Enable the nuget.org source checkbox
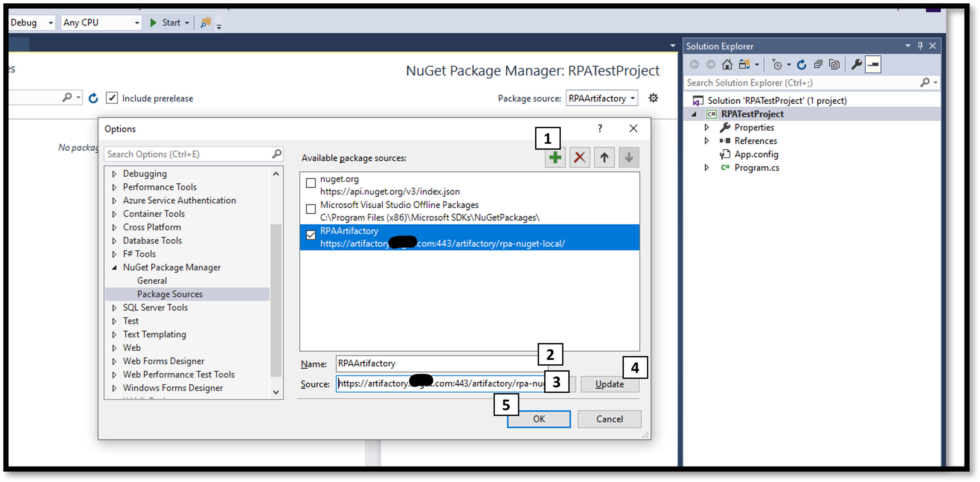The width and height of the screenshot is (980, 482). pyautogui.click(x=311, y=183)
